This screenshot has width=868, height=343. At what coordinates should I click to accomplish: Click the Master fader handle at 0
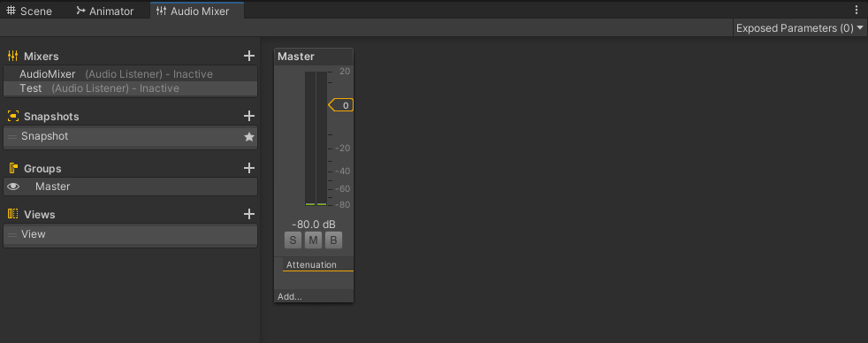point(340,105)
